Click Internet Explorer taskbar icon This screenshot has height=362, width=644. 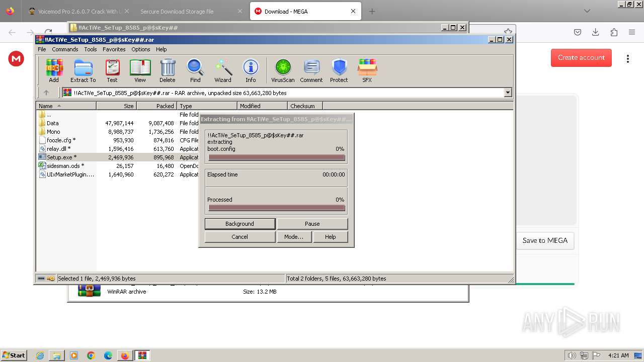coord(40,355)
